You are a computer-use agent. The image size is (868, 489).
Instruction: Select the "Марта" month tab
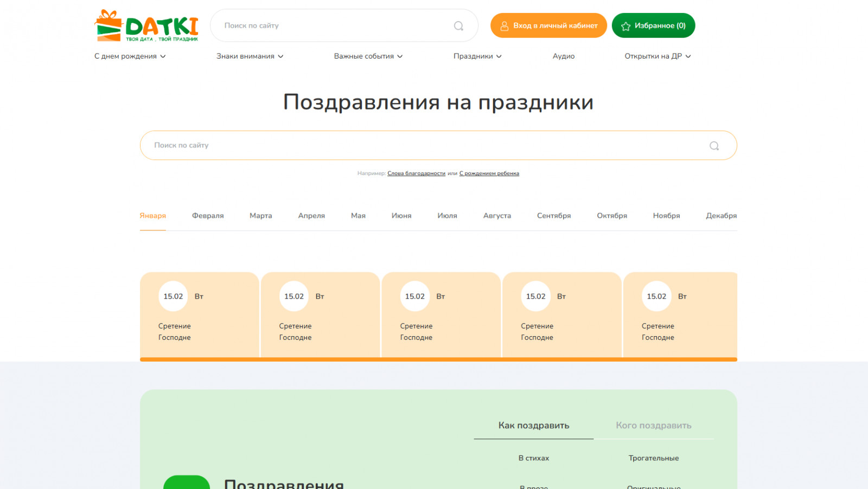(x=261, y=216)
